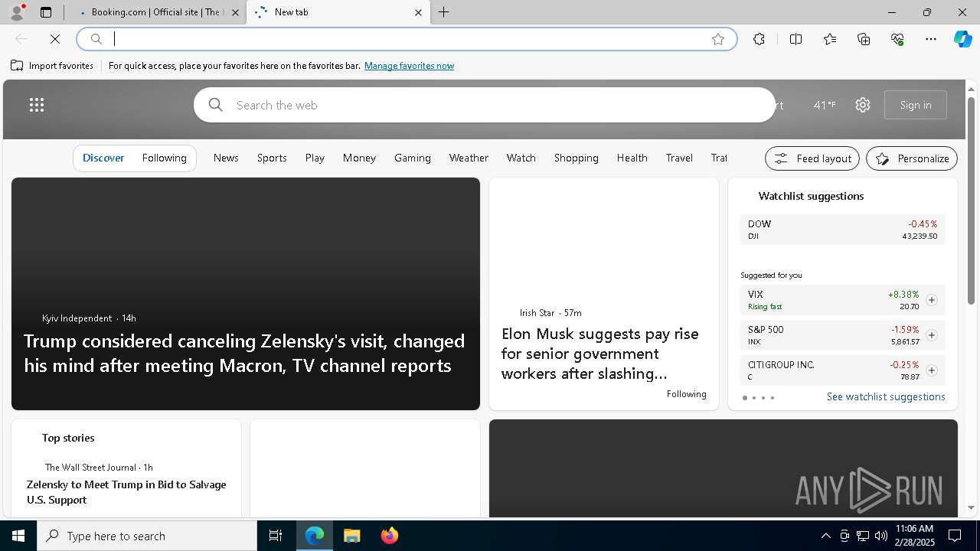Open the MSN app launcher grid

pyautogui.click(x=37, y=105)
